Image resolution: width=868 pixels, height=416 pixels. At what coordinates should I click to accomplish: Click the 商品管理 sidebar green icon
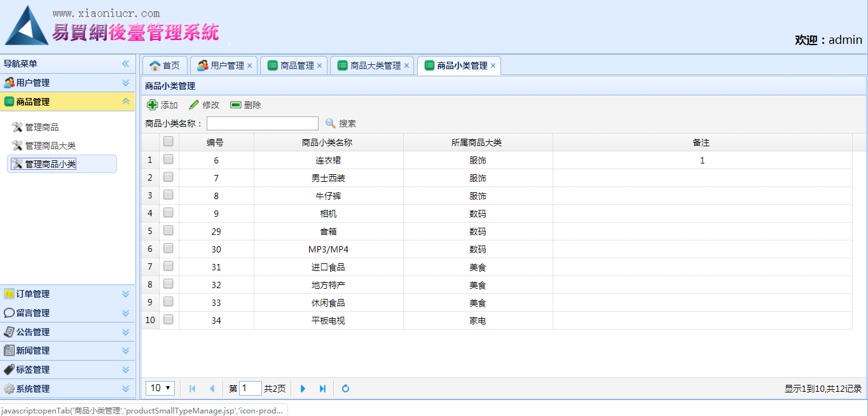coord(9,102)
